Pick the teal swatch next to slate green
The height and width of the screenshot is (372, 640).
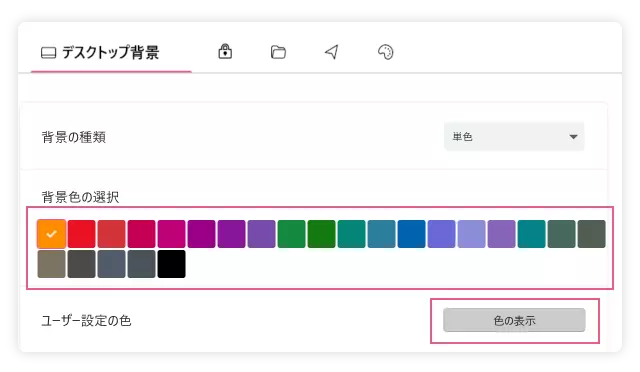coord(531,234)
